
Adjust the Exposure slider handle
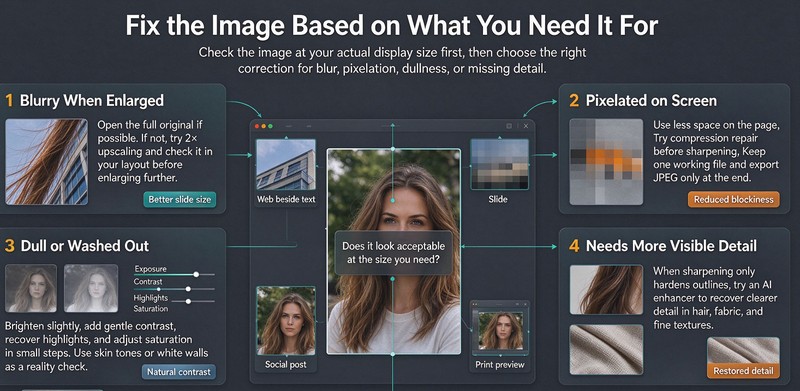[196, 274]
